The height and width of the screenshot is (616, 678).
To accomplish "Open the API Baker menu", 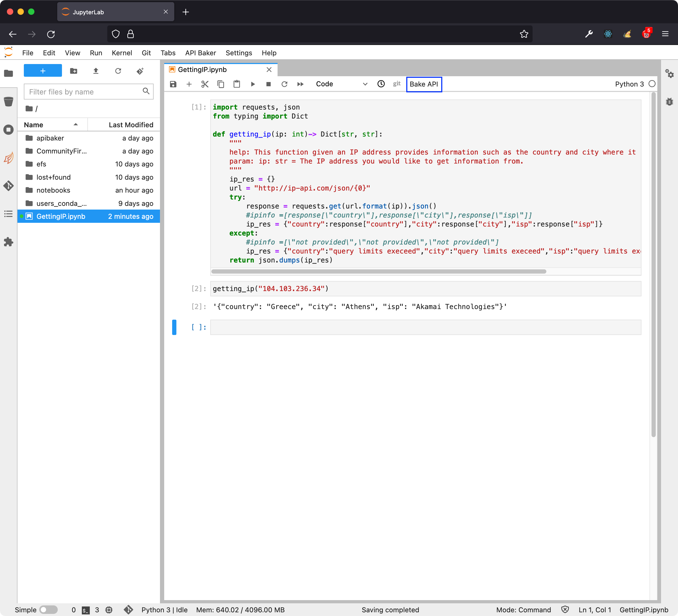I will pos(200,53).
